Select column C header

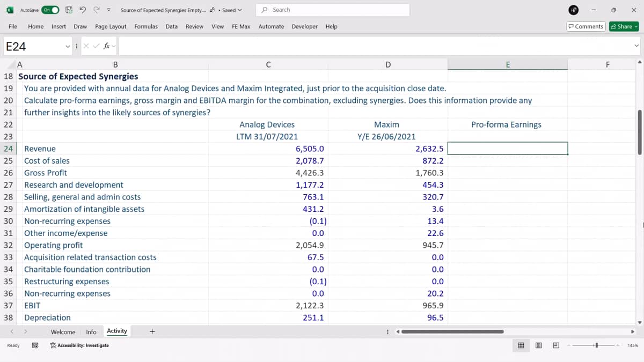[268, 65]
